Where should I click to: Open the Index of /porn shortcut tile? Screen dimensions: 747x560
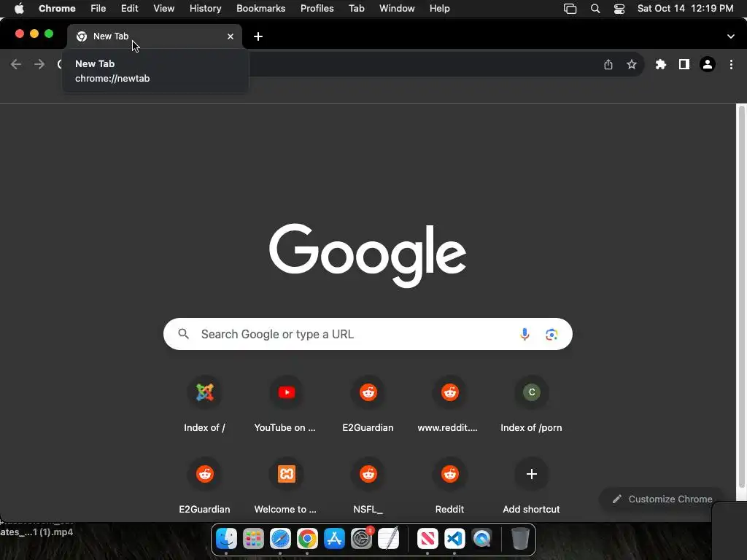tap(531, 405)
